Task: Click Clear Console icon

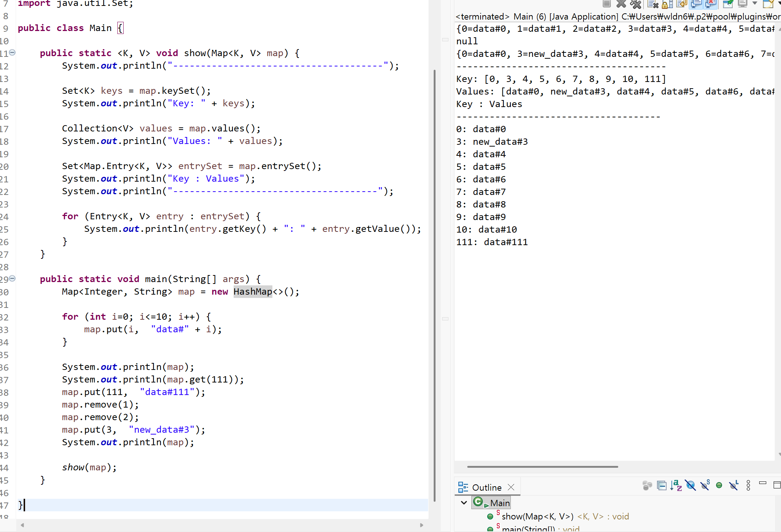Action: (x=653, y=4)
